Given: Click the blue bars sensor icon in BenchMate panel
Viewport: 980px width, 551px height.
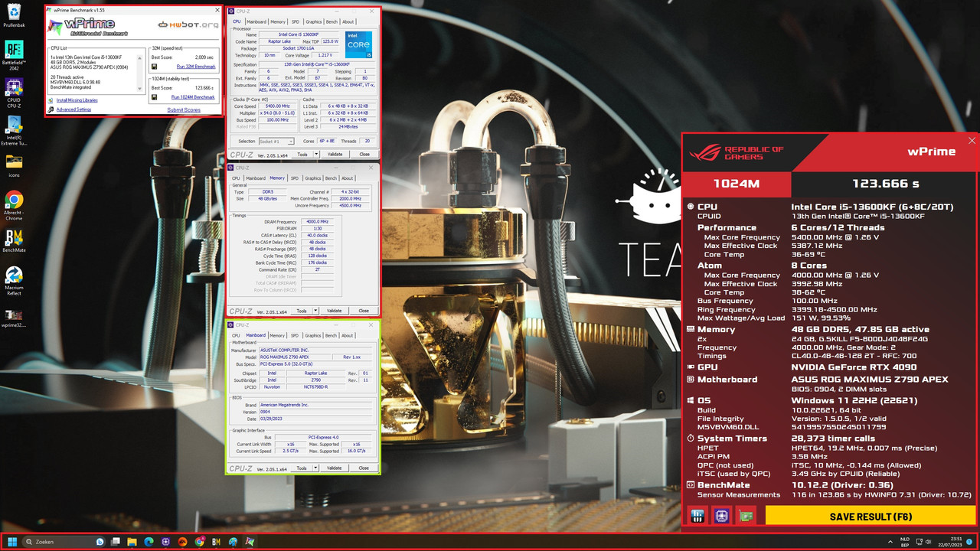Looking at the screenshot, I should point(697,516).
